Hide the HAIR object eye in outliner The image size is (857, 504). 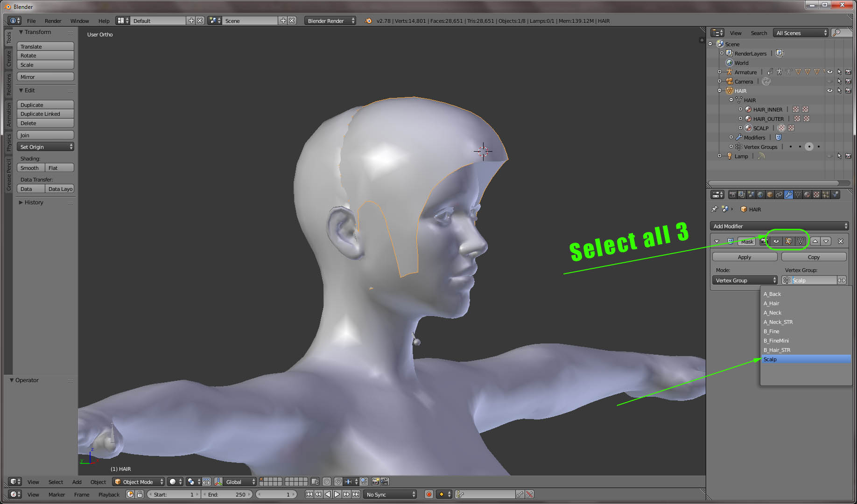(829, 91)
